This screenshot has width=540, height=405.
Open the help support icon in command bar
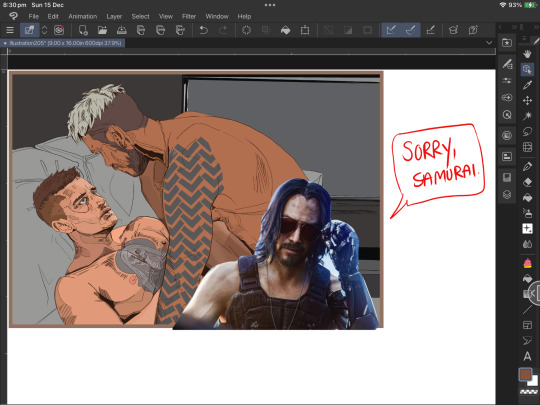tap(473, 30)
